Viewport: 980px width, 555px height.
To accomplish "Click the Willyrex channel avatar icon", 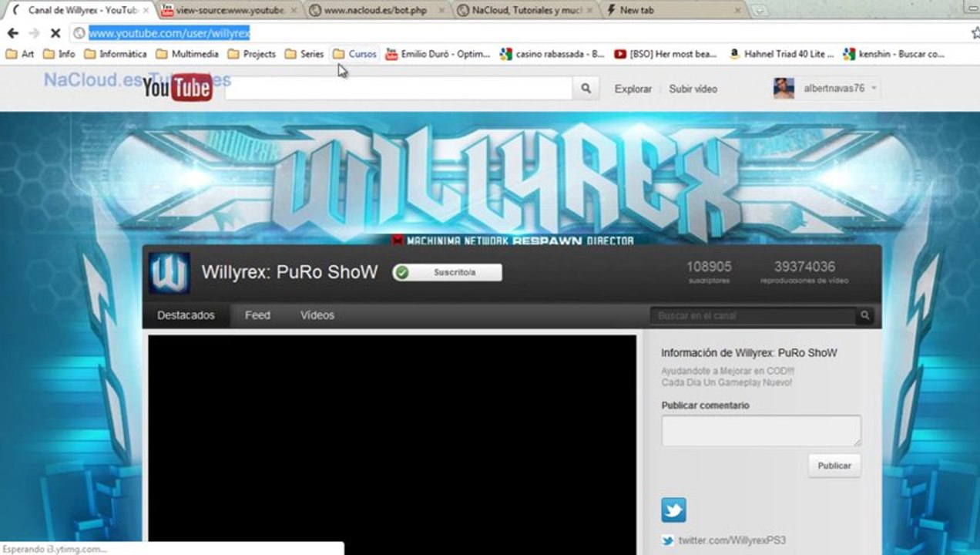I will [169, 273].
